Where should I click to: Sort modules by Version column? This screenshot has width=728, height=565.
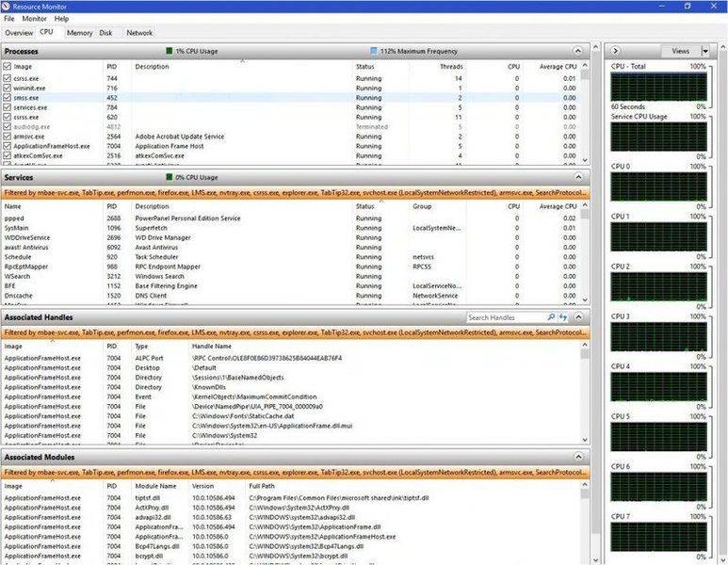pyautogui.click(x=202, y=486)
